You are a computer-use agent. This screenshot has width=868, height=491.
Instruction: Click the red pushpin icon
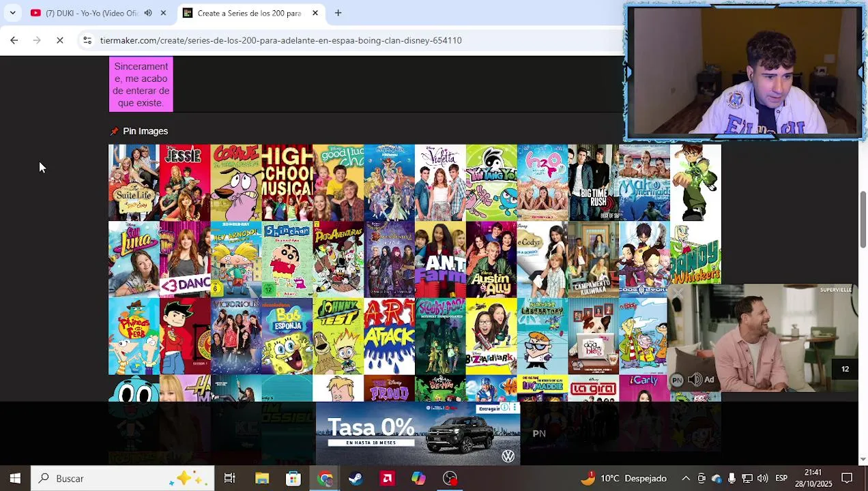pos(114,131)
